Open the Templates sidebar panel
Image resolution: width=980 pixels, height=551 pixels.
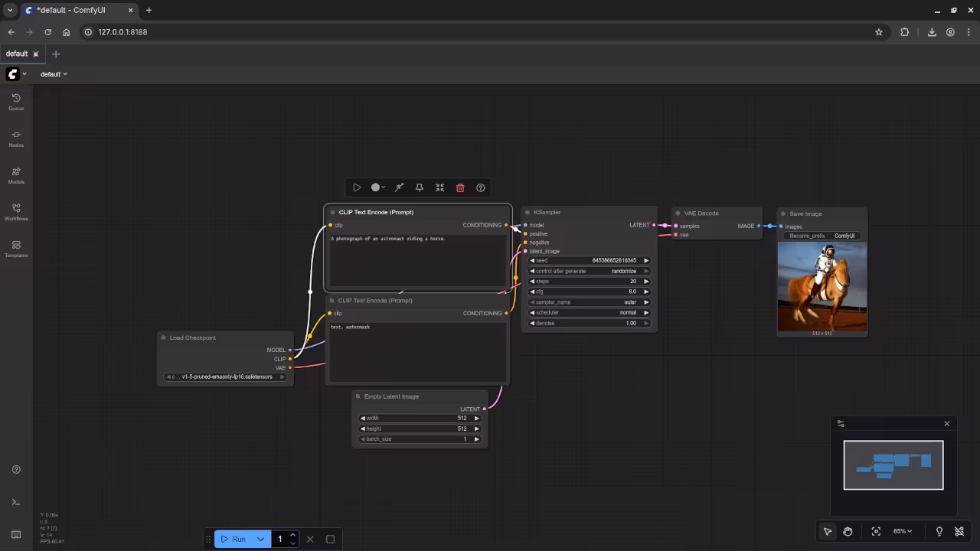[x=16, y=249]
